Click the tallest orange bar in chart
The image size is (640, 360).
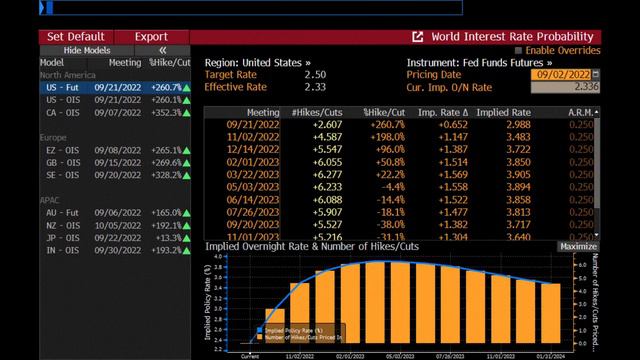point(375,302)
